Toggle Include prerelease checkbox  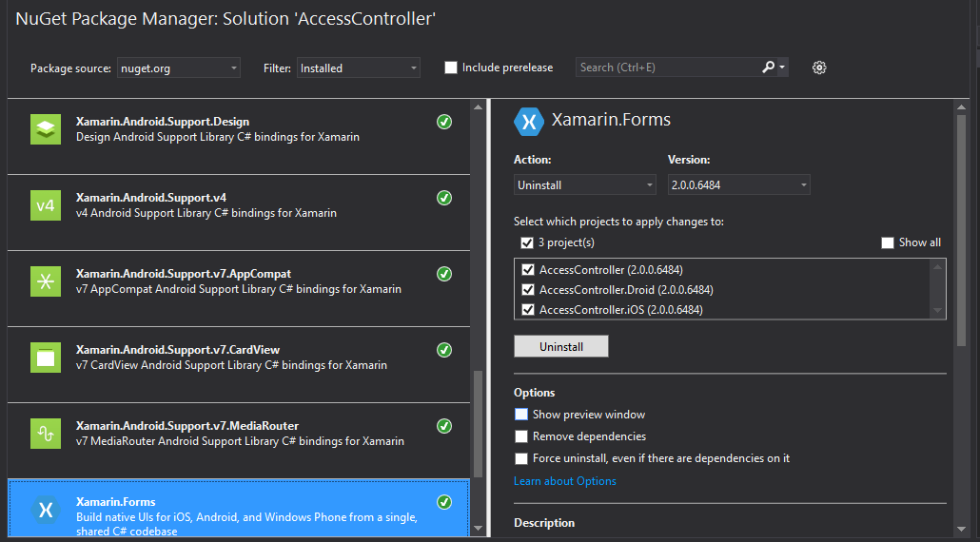tap(451, 68)
